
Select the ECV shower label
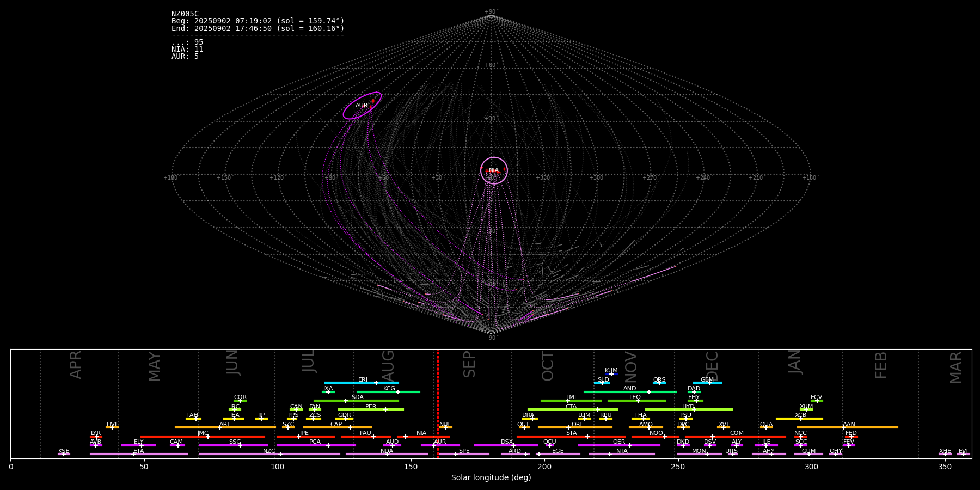(x=816, y=397)
